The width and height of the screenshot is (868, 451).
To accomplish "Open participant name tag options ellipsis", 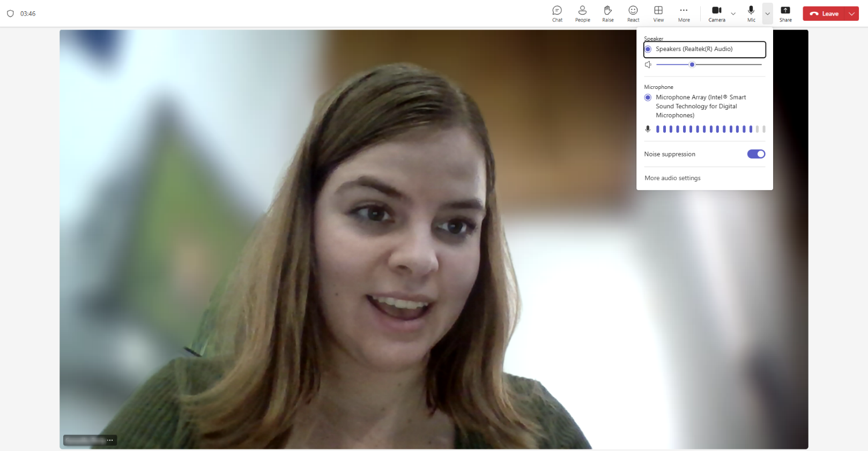I will [x=110, y=440].
